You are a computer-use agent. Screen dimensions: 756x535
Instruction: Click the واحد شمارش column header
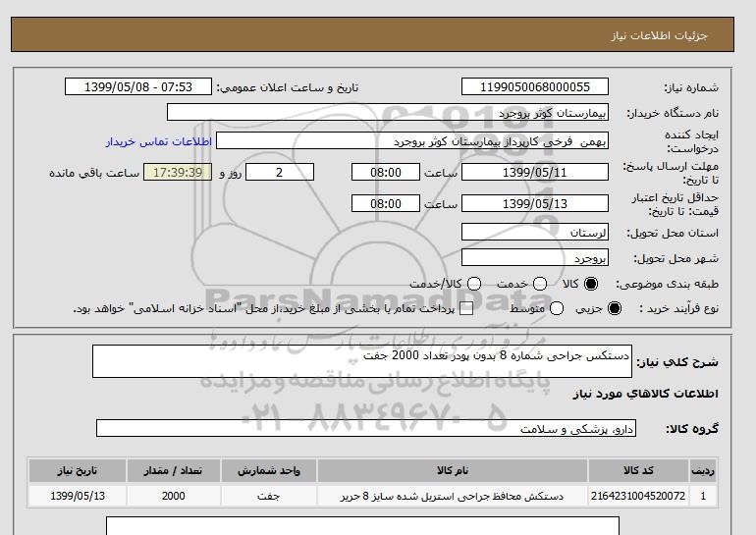(x=269, y=470)
